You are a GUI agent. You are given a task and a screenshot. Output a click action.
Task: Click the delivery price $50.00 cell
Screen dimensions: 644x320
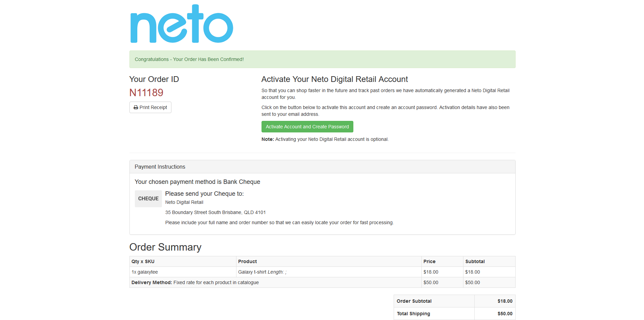(442, 282)
